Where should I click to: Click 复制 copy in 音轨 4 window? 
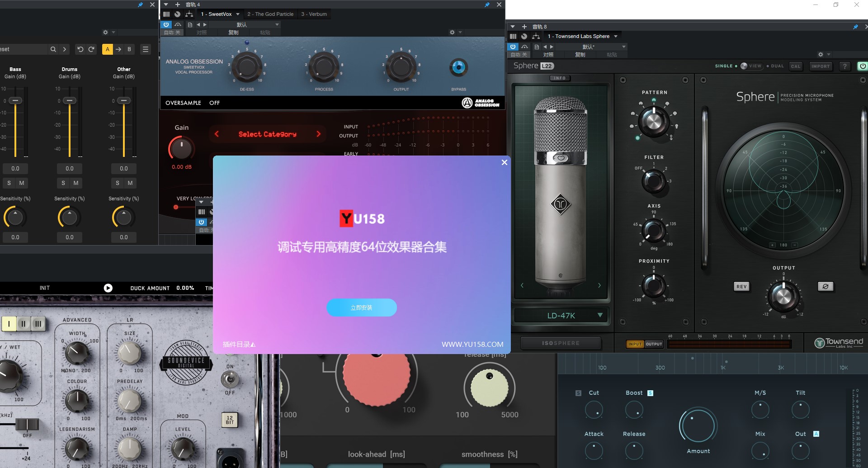[233, 33]
